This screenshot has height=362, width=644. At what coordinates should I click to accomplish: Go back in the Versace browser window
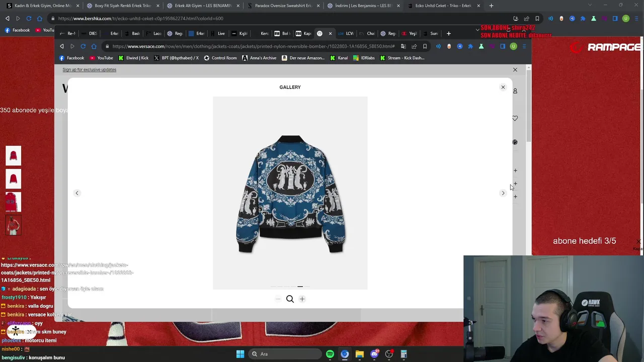point(62,46)
